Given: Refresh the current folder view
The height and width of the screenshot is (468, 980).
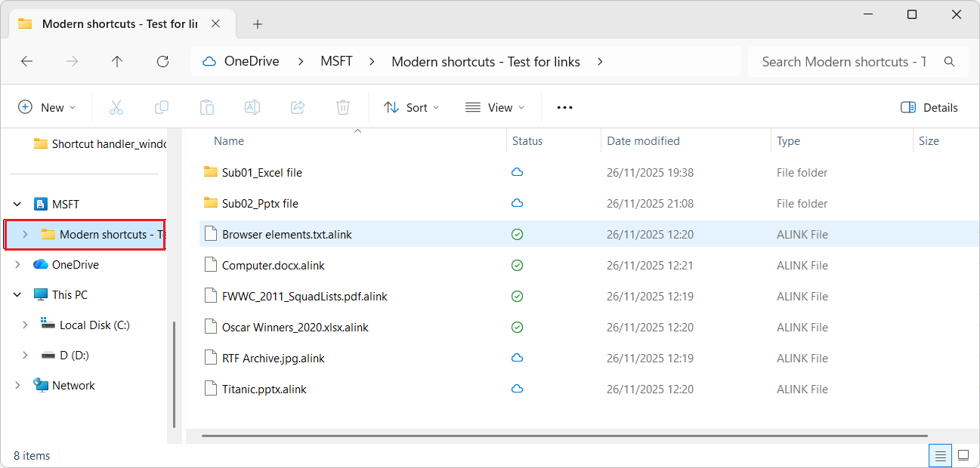Looking at the screenshot, I should [x=162, y=62].
